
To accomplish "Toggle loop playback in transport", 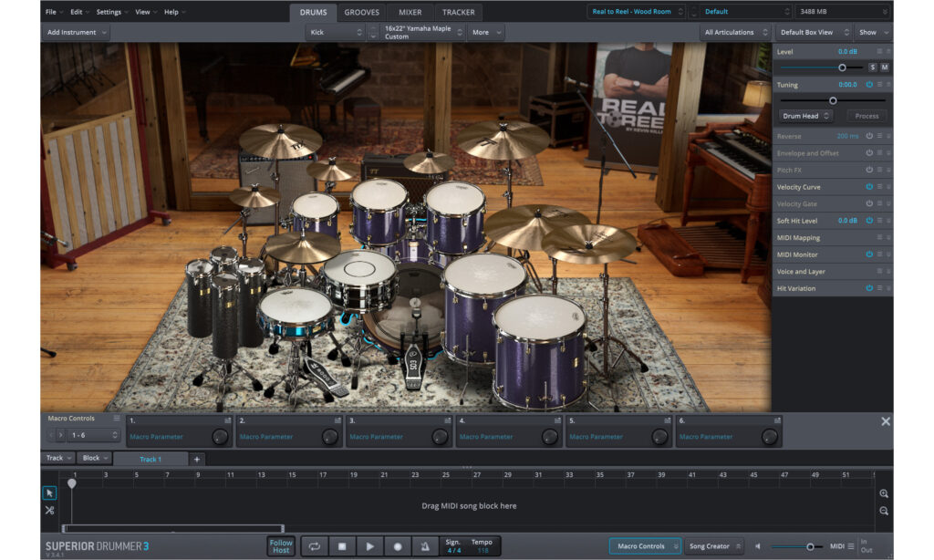I will (x=315, y=545).
